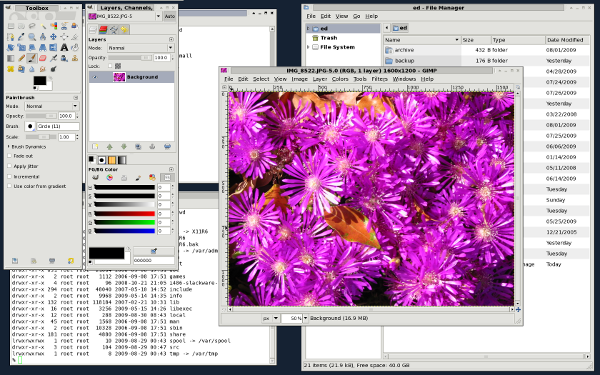
Task: Select the Fuzzy Select magic wand tool
Action: click(x=43, y=26)
